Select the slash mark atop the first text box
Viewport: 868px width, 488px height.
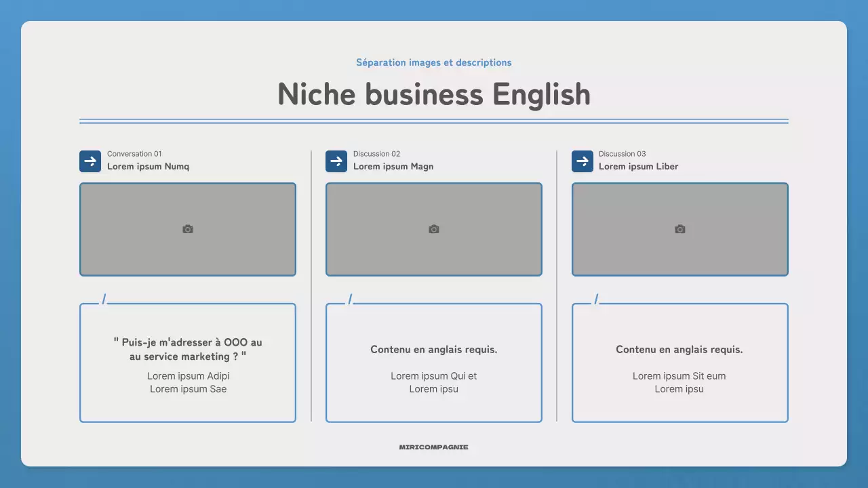(104, 300)
